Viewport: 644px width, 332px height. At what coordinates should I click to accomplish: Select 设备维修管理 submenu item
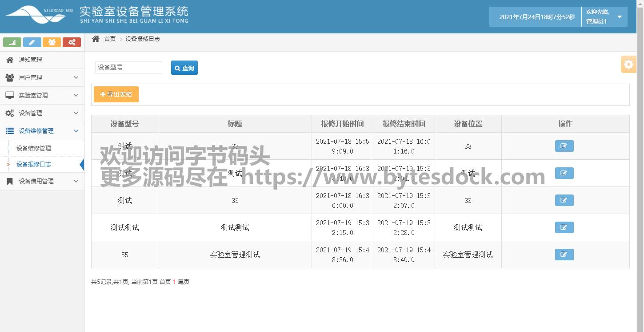[34, 148]
